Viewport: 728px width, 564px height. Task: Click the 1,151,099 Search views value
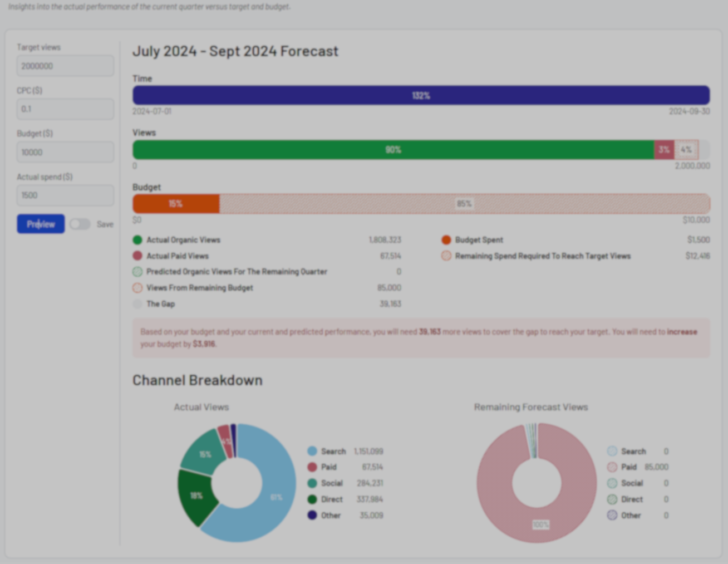coord(368,452)
